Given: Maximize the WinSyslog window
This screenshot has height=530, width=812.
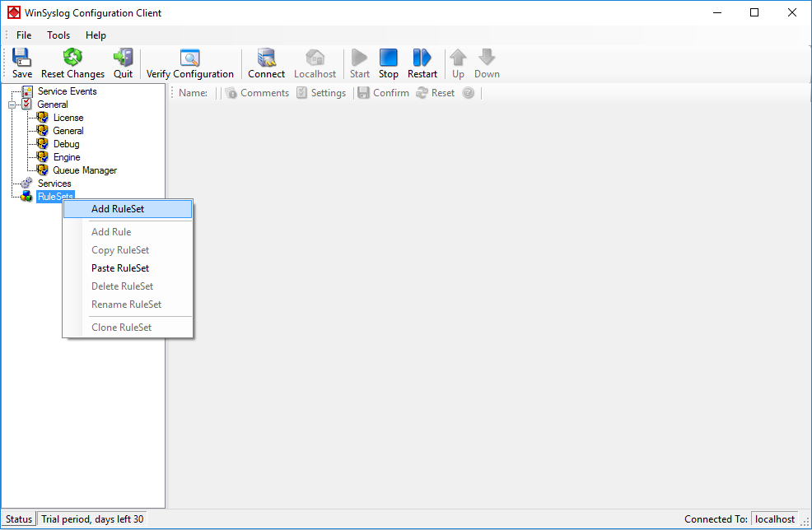Looking at the screenshot, I should 754,12.
